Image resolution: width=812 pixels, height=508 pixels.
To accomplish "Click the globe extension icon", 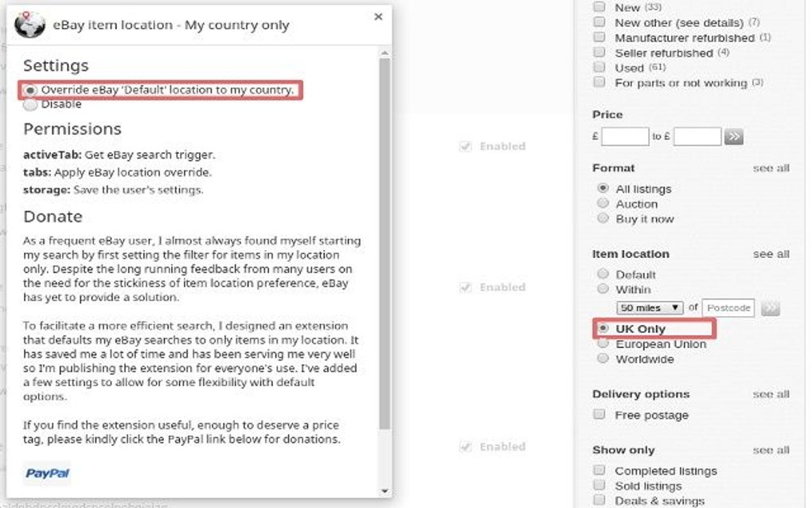I will point(28,23).
